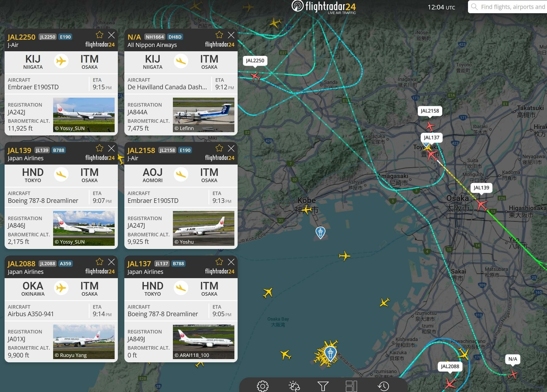
Task: Close the NH1664 All Nippon Airways card
Action: coord(231,35)
